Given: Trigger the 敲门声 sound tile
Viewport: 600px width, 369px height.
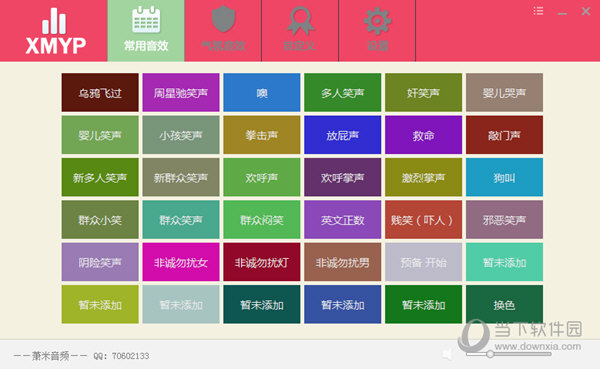Looking at the screenshot, I should click(x=504, y=135).
